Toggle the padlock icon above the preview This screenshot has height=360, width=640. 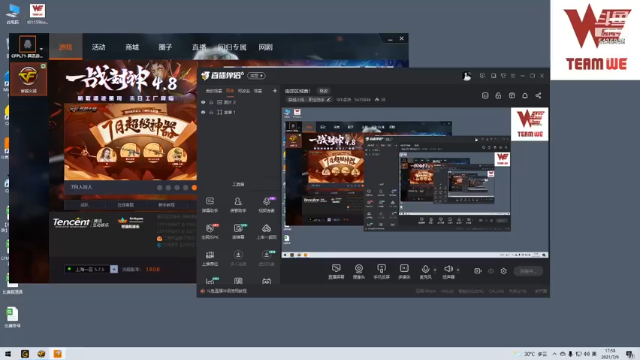[x=498, y=96]
